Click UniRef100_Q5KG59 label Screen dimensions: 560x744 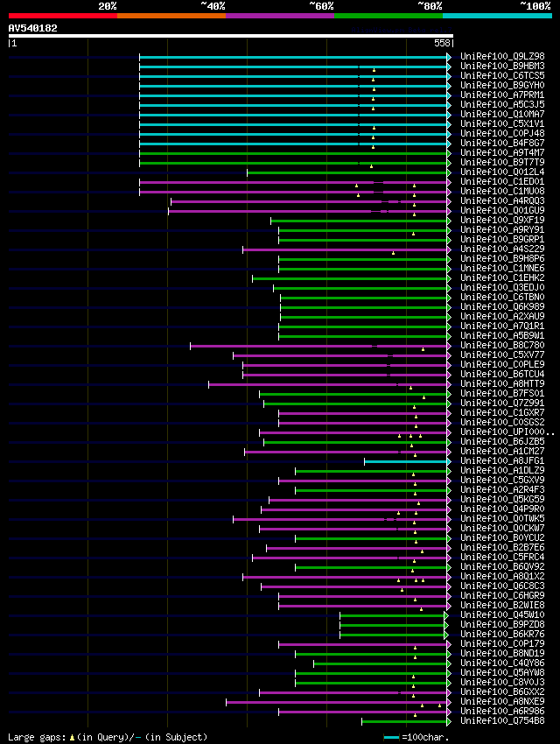pyautogui.click(x=502, y=500)
